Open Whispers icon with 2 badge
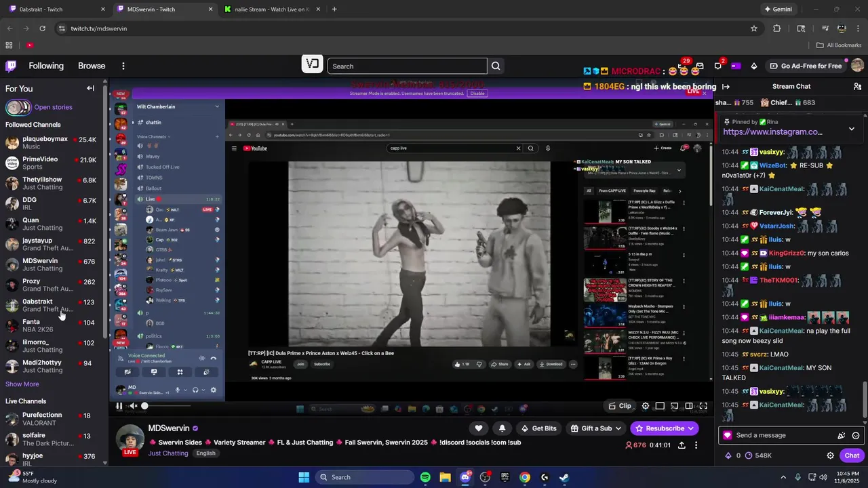The image size is (868, 488). (717, 66)
